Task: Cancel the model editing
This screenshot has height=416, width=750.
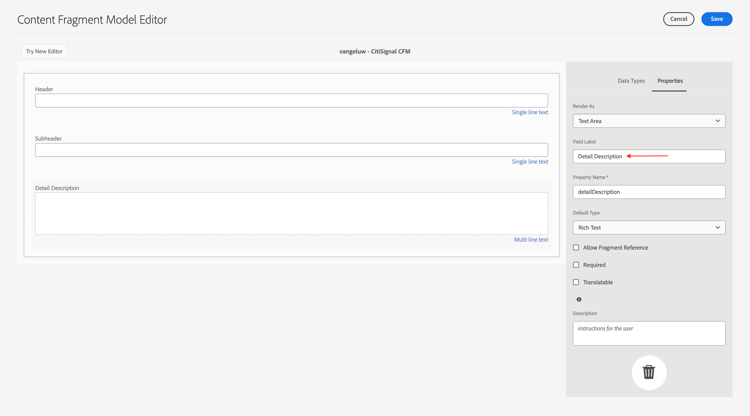Action: click(x=678, y=19)
